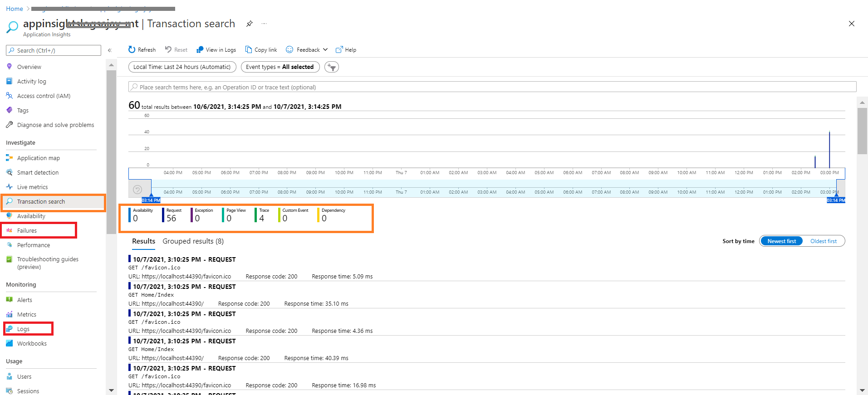This screenshot has width=868, height=395.
Task: Click the left time range slider handle
Action: point(151,198)
